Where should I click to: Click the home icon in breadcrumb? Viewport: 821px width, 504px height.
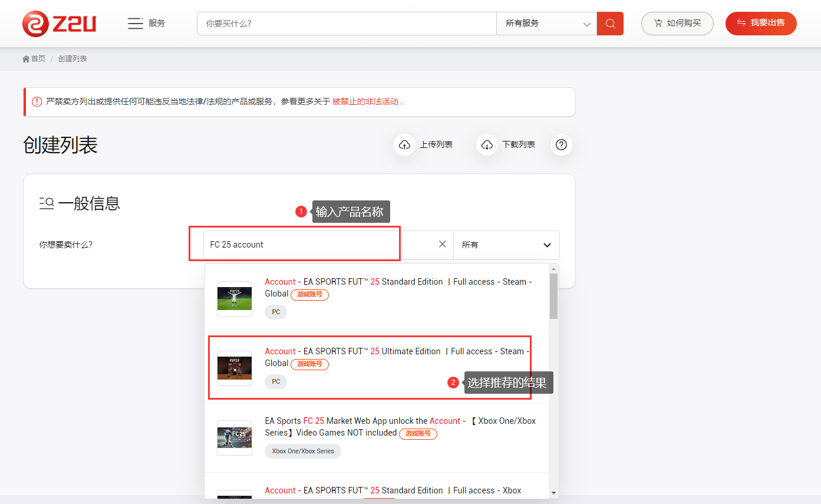26,59
